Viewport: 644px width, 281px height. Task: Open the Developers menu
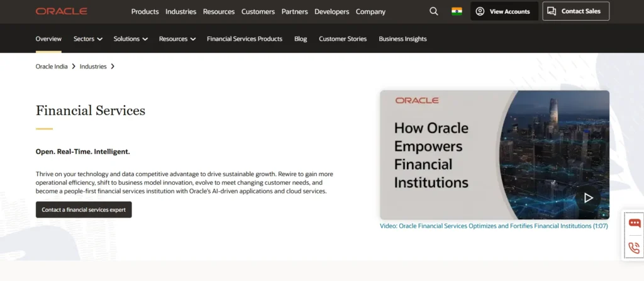pyautogui.click(x=332, y=11)
